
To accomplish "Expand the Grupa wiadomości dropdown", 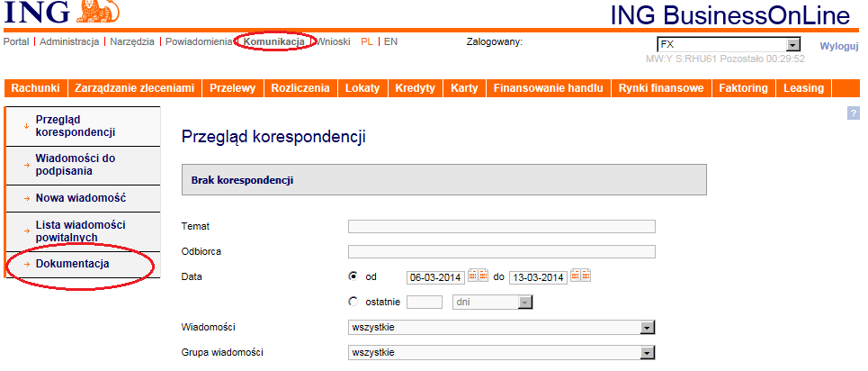I will click(502, 353).
